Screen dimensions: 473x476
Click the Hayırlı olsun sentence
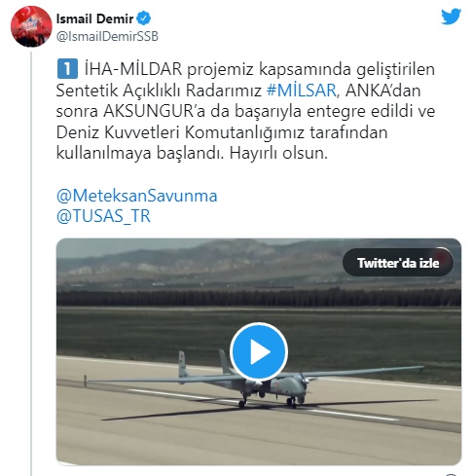point(278,153)
